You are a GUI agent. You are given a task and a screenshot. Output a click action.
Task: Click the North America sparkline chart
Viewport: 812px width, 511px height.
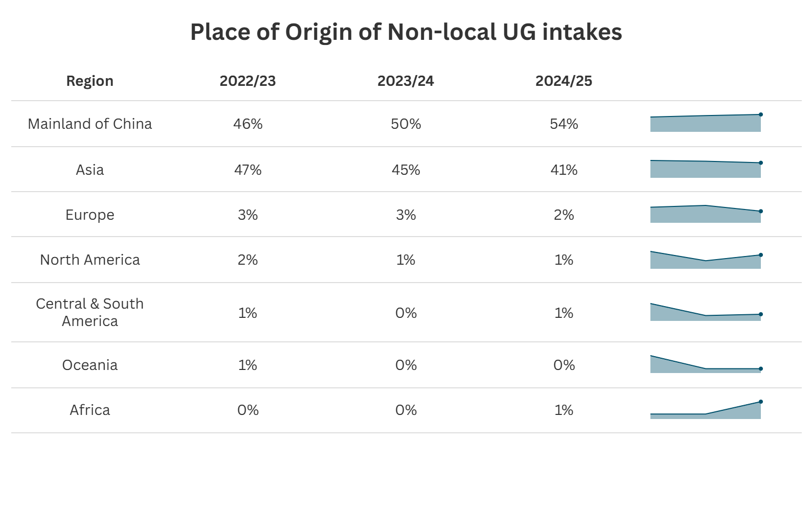705,261
